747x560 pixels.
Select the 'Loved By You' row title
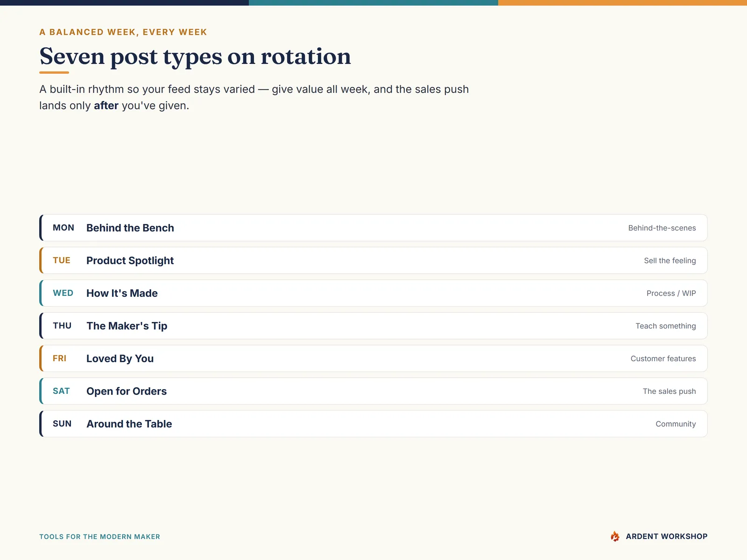tap(120, 358)
